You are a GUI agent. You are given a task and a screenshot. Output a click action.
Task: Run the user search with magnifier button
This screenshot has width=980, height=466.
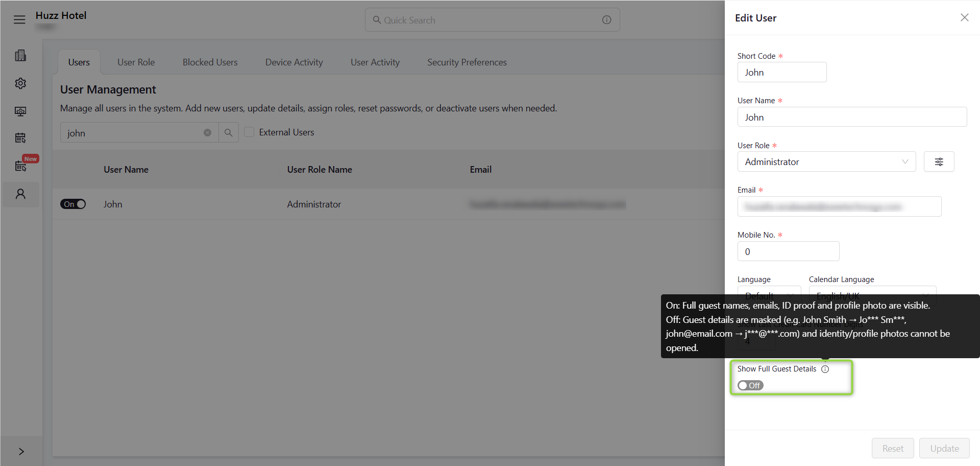click(228, 133)
